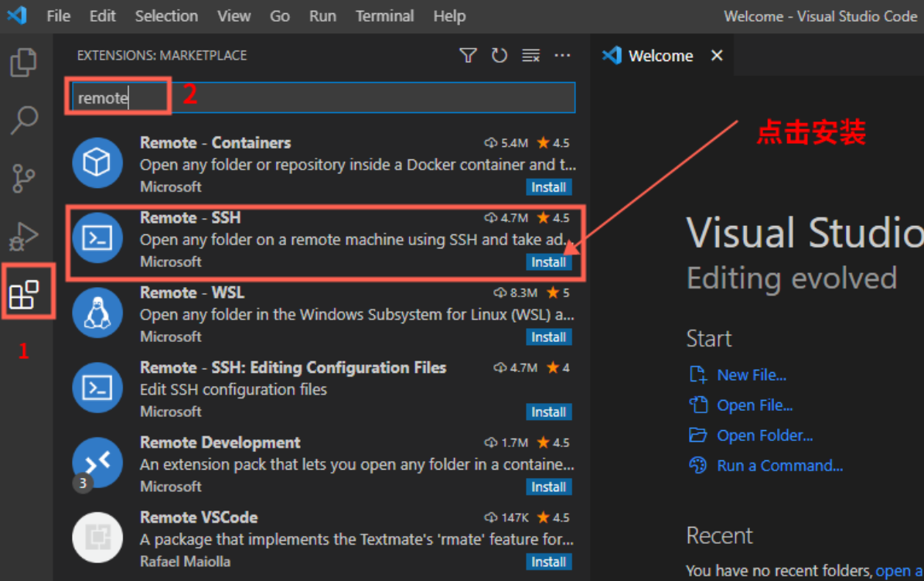The image size is (924, 581).
Task: Click the extensions search box containing remote
Action: (323, 97)
